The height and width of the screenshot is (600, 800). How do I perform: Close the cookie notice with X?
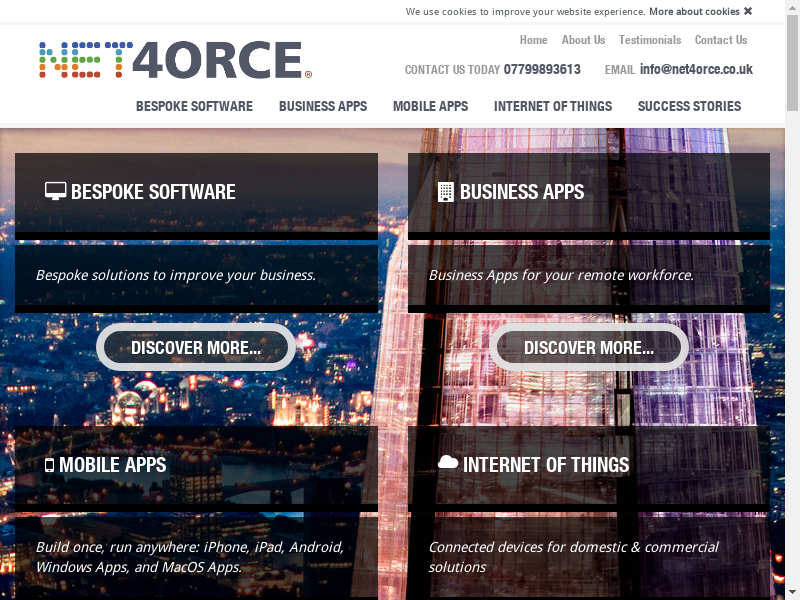tap(748, 12)
